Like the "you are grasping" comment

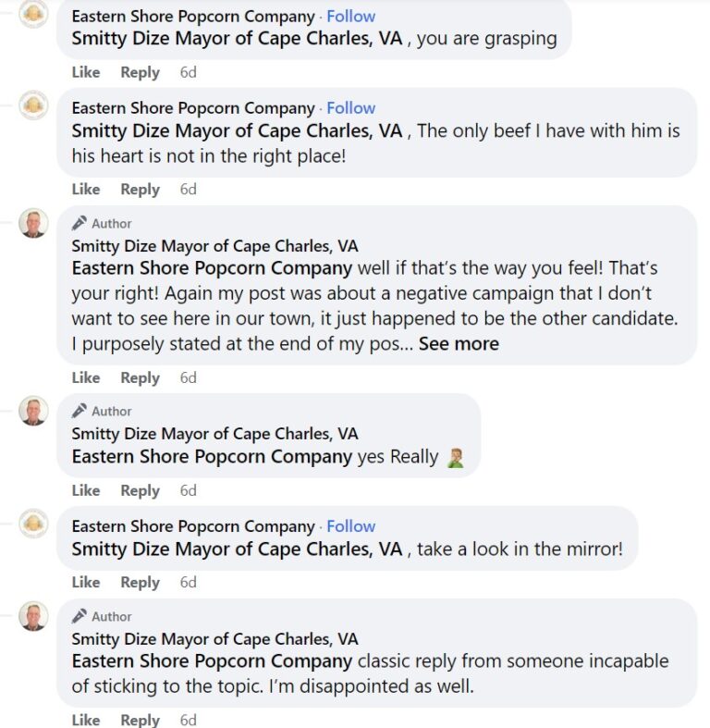point(86,72)
